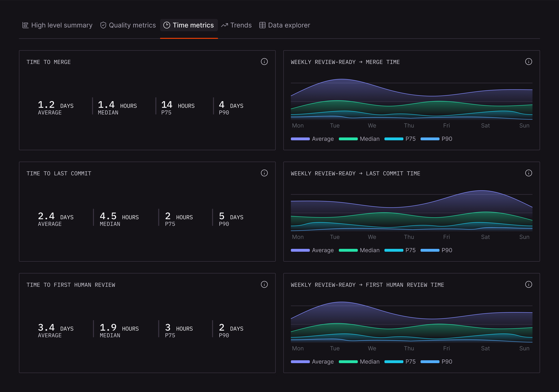Click the clock icon on Time metrics tab

click(x=167, y=25)
